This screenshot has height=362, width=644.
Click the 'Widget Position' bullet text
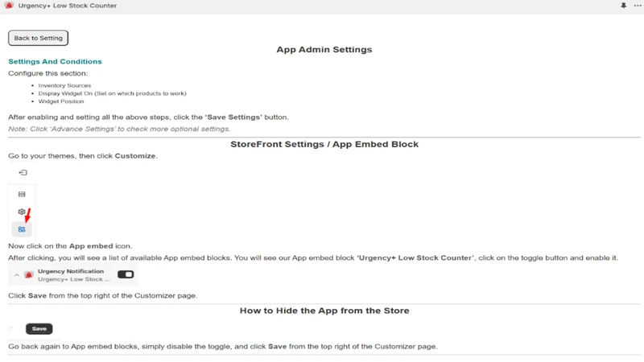click(61, 101)
